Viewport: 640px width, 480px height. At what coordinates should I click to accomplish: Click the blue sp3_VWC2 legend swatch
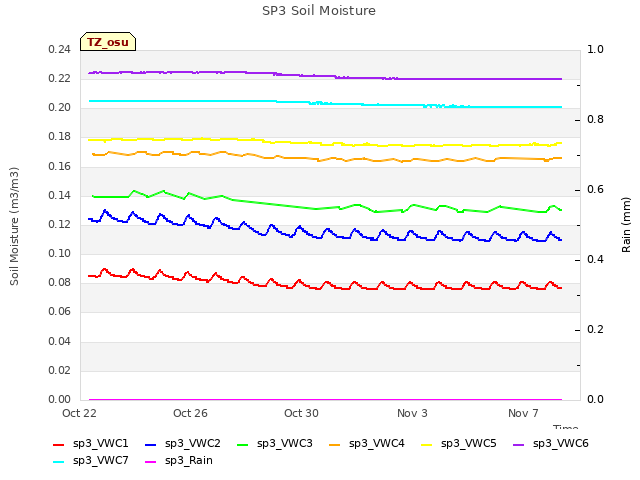coord(151,445)
